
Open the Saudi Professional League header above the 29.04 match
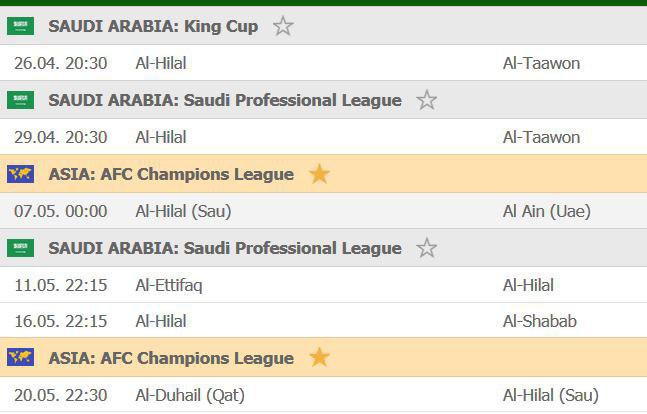(225, 100)
